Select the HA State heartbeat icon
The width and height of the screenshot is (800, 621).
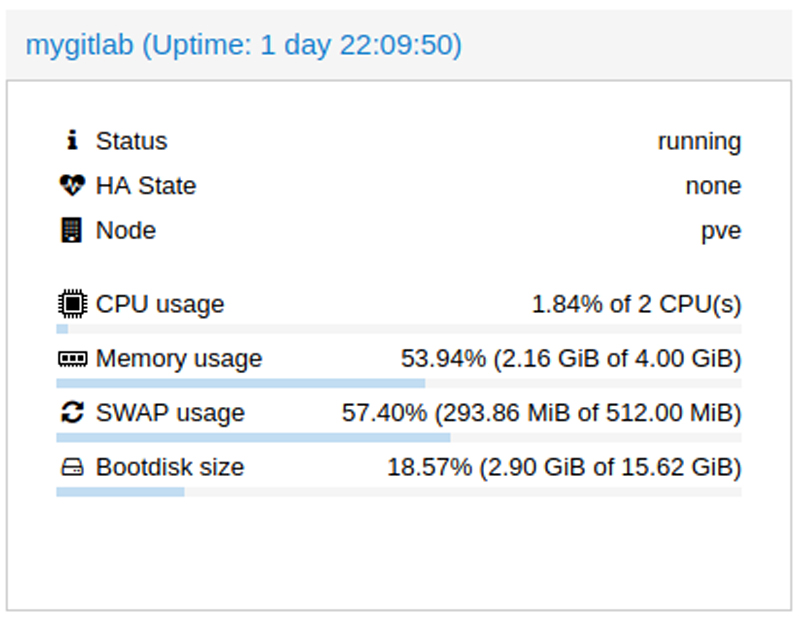[x=72, y=186]
